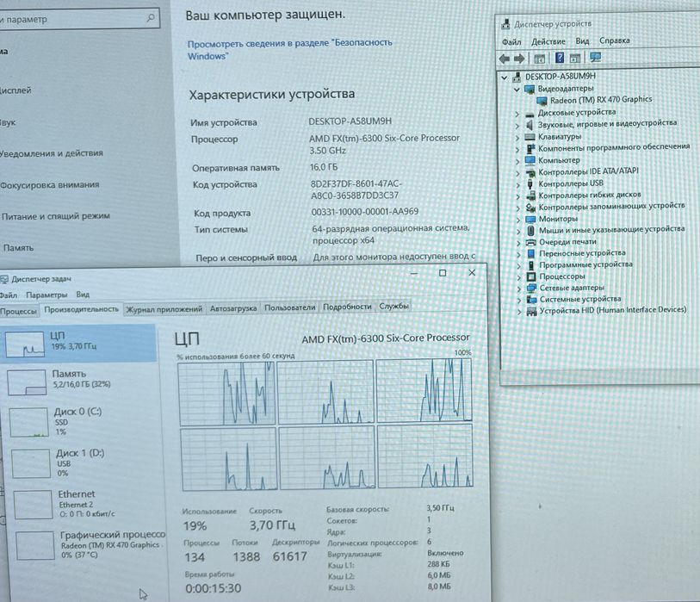
Task: Click the Task Manager title bar icon
Action: click(x=4, y=280)
